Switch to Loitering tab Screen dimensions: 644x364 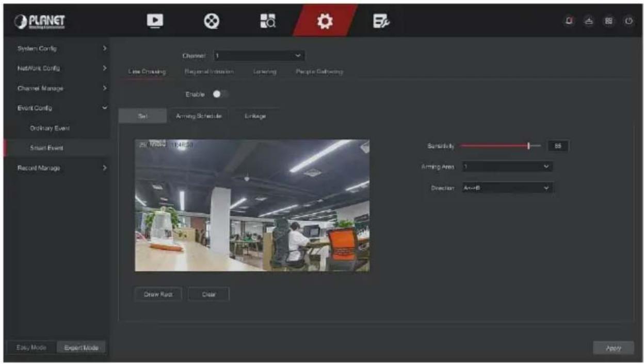point(265,72)
